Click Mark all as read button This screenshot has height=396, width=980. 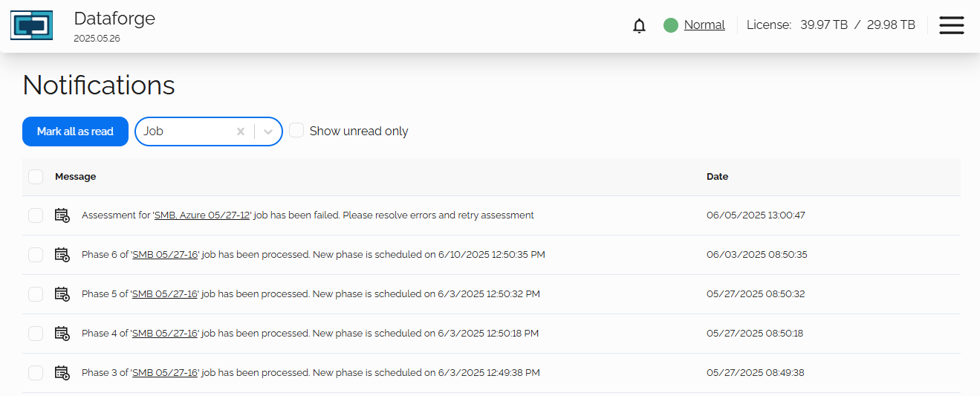point(75,132)
